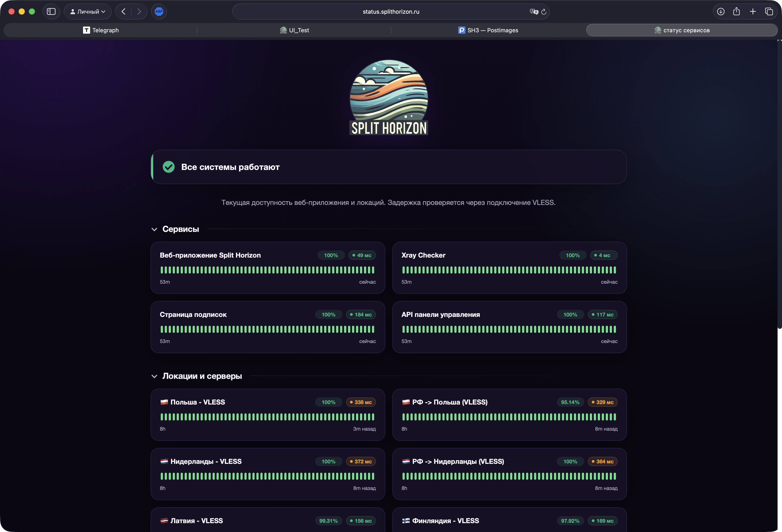Collapse the Сервисы section
782x532 pixels.
(155, 229)
